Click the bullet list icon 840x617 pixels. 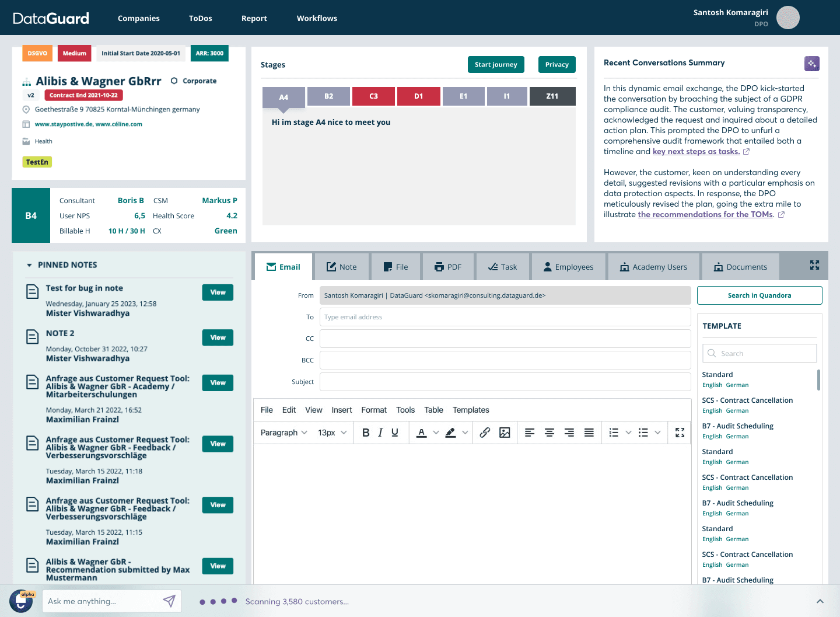pyautogui.click(x=643, y=433)
